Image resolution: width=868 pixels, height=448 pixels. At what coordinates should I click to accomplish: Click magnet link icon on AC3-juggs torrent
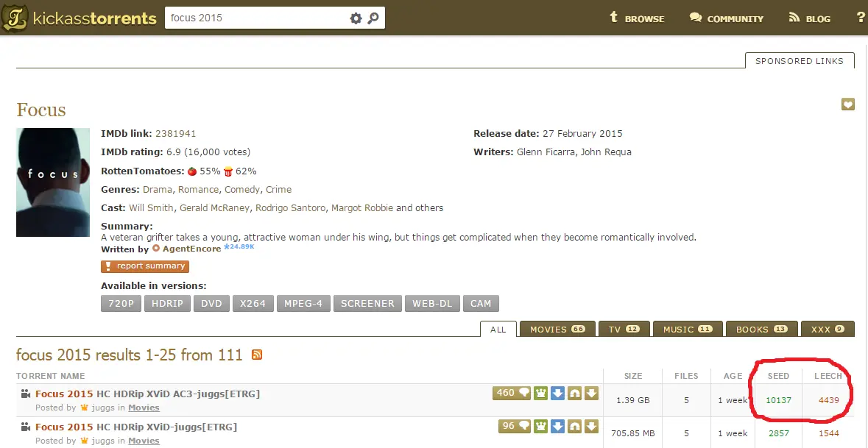[574, 394]
